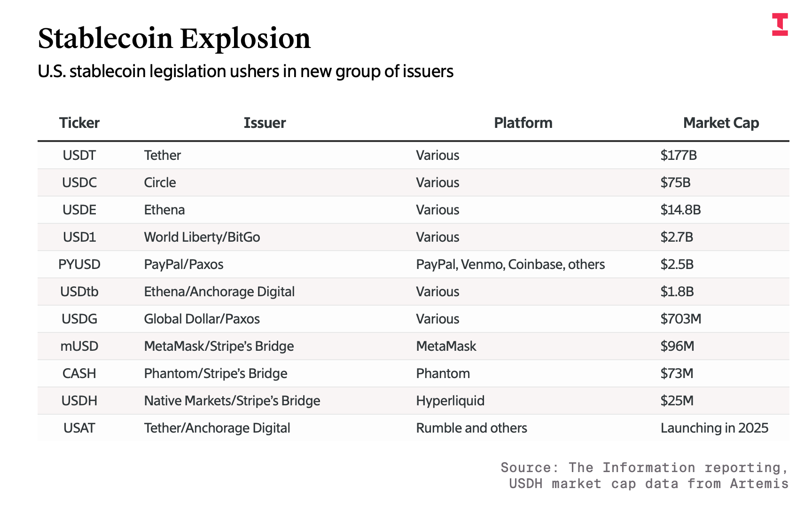The image size is (812, 505).
Task: Click the Tether/Anchorage Digital issuer cell
Action: 217,428
